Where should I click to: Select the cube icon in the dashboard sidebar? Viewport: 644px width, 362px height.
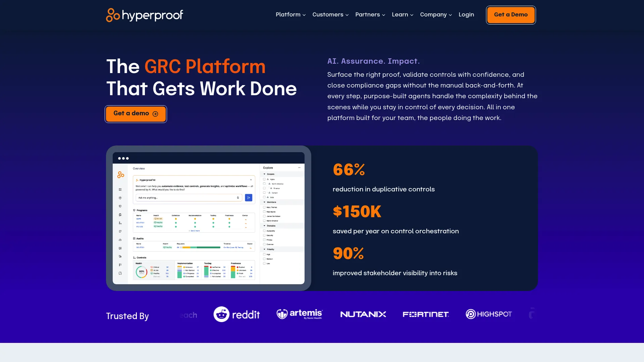120,198
